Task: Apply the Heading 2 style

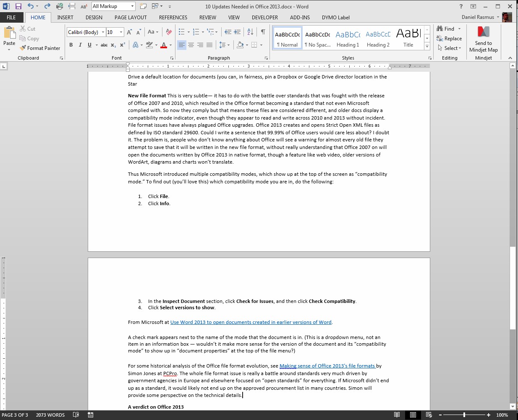Action: point(378,38)
